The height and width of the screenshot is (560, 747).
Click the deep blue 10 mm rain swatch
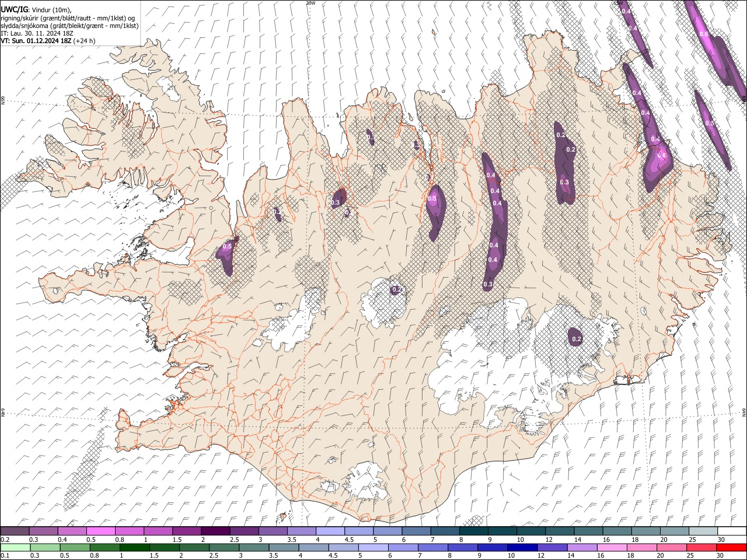coord(523,547)
